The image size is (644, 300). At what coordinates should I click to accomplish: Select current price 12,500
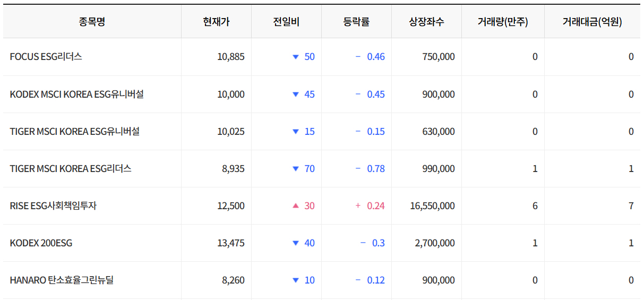[231, 205]
